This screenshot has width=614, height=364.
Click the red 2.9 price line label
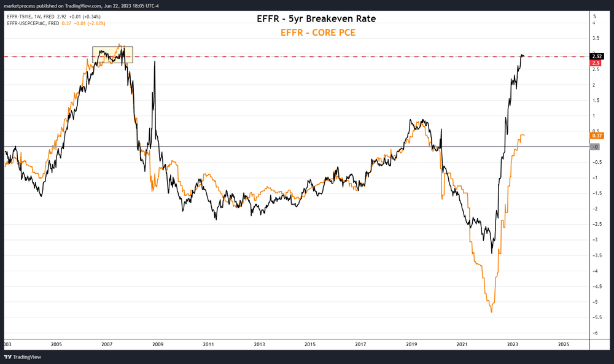click(595, 63)
